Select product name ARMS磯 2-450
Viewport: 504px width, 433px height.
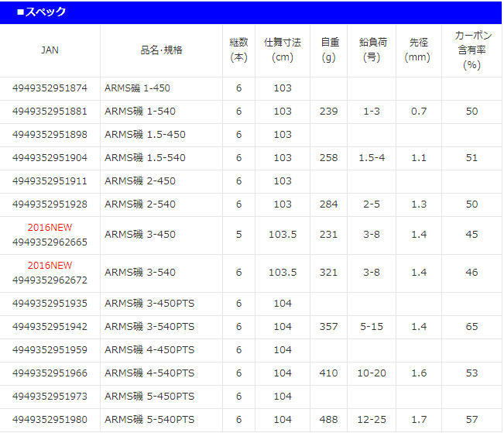[140, 181]
